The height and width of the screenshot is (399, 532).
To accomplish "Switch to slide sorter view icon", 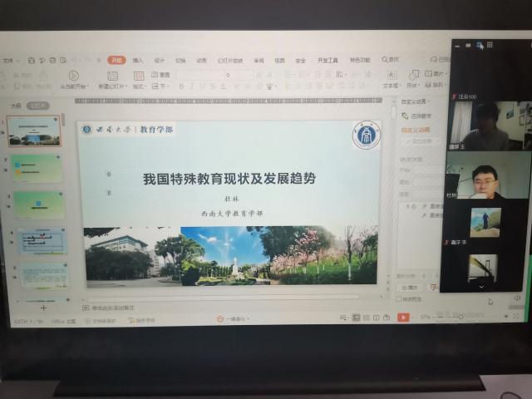I will [366, 318].
